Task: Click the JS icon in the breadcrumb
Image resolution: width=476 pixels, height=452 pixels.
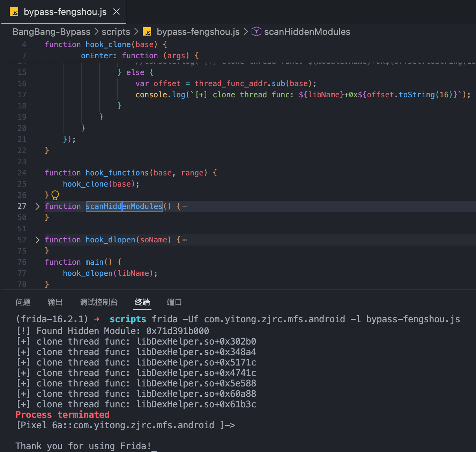Action: pyautogui.click(x=147, y=32)
